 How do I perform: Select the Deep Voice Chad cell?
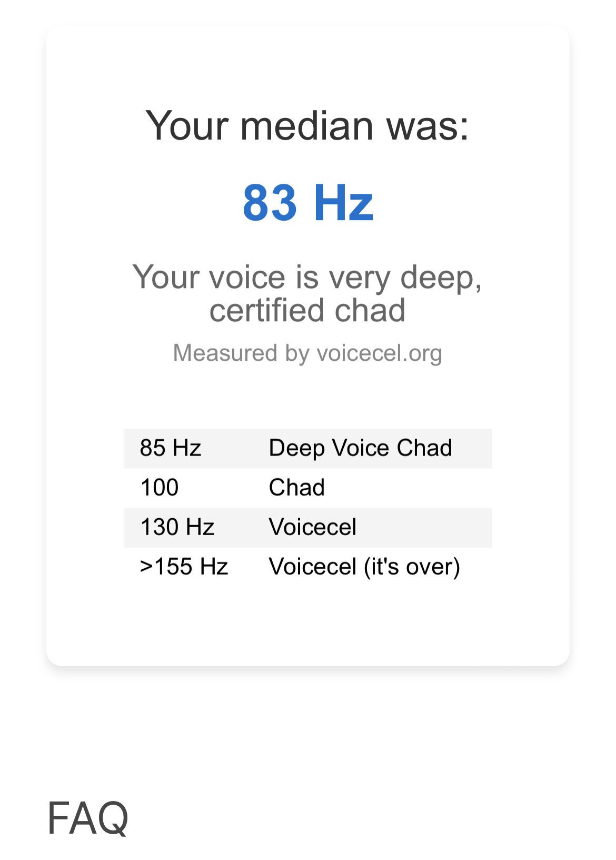click(x=361, y=448)
